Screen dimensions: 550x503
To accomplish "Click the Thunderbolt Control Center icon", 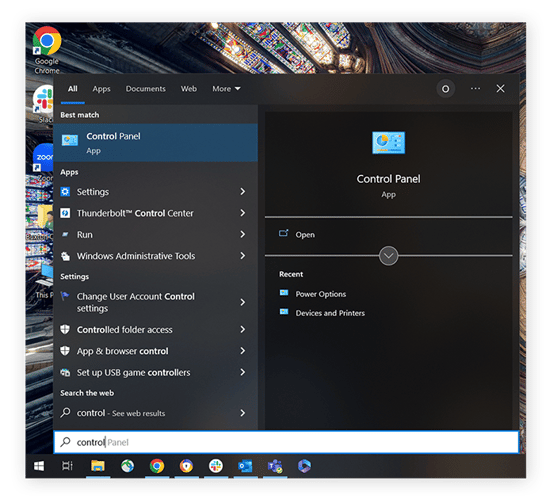I will pyautogui.click(x=65, y=213).
